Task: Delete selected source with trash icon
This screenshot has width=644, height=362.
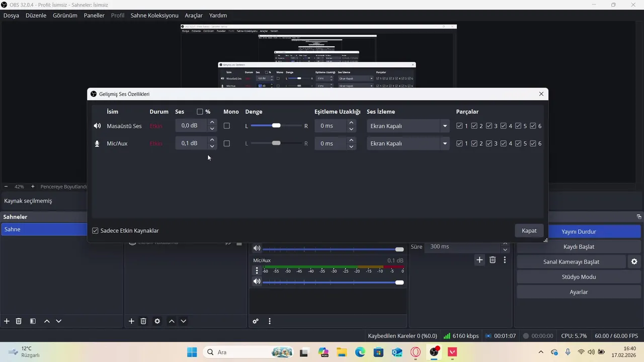Action: point(143,321)
